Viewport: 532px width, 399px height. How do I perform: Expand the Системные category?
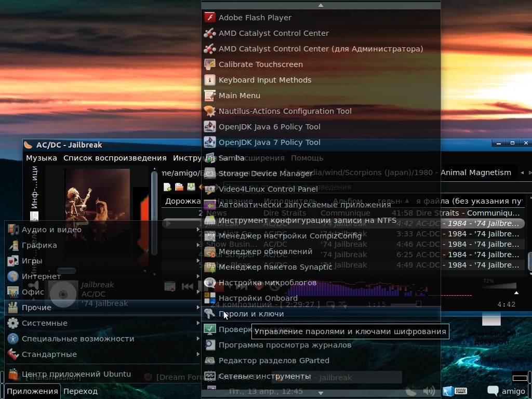point(103,323)
